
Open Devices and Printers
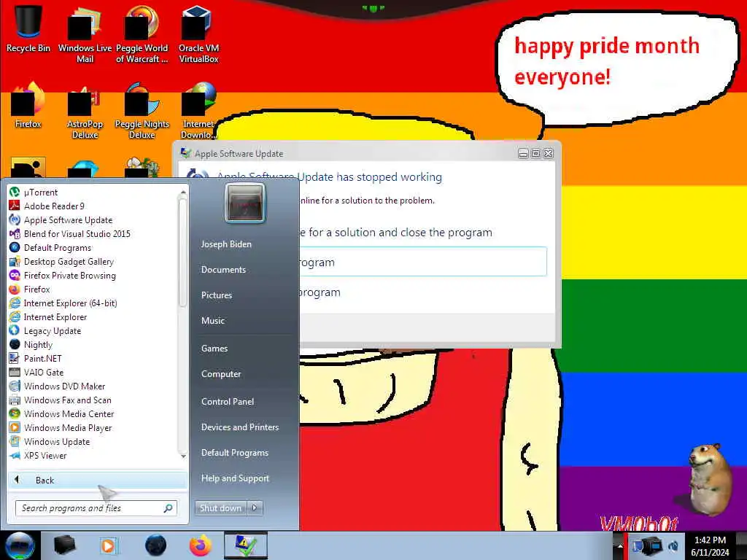[x=239, y=427]
